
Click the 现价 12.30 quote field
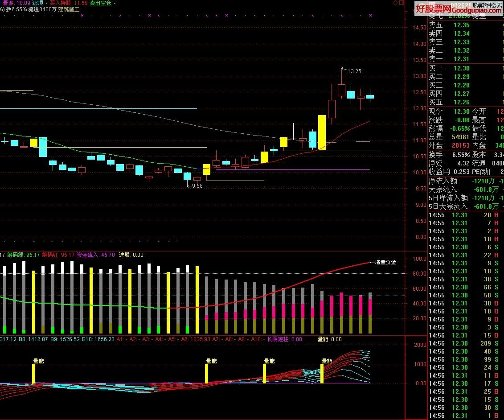pyautogui.click(x=449, y=111)
